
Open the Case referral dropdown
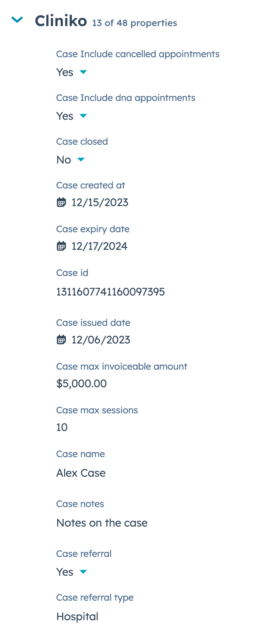tap(83, 572)
